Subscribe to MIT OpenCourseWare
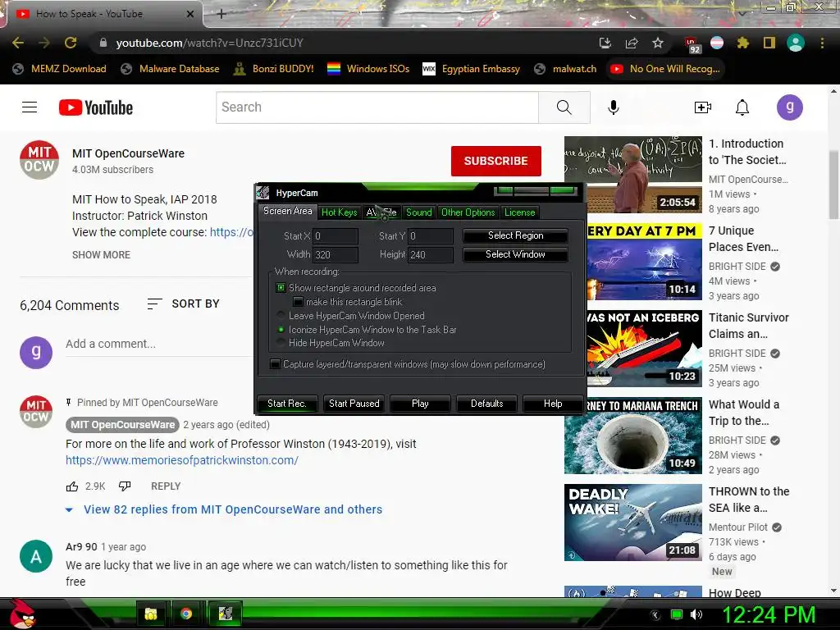840x630 pixels. (496, 161)
